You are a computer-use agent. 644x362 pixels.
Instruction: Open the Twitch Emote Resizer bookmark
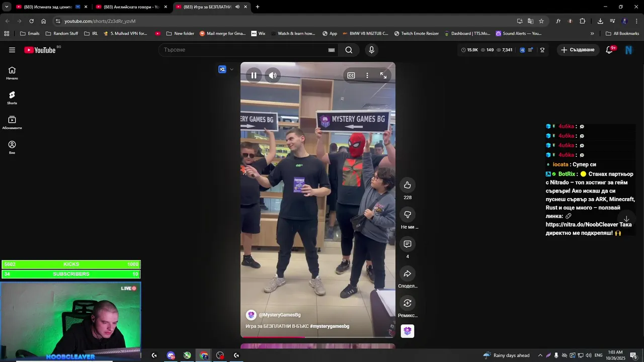417,34
